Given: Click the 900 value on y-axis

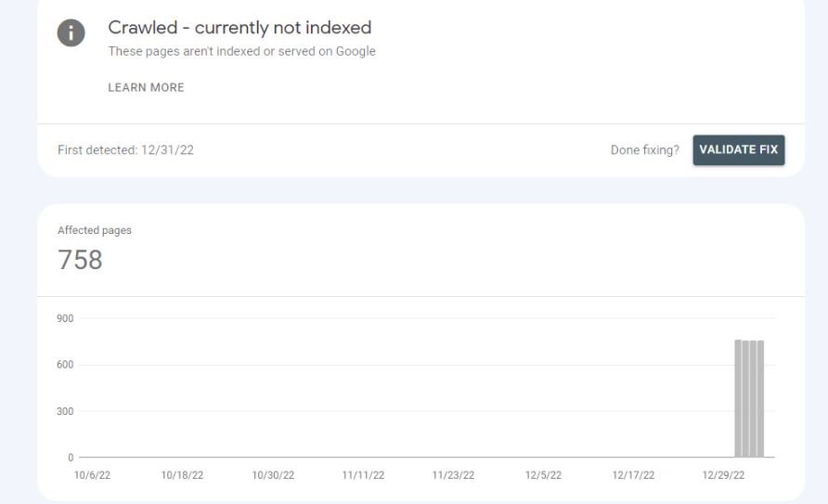Looking at the screenshot, I should pos(65,318).
